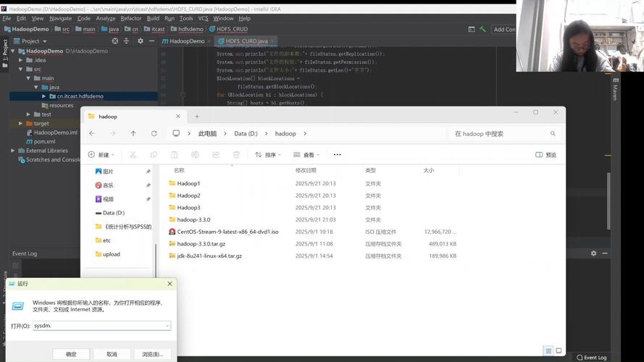Expand cn.itcast.hdfsdemo package node
Viewport: 644px width, 362px height.
click(43, 96)
